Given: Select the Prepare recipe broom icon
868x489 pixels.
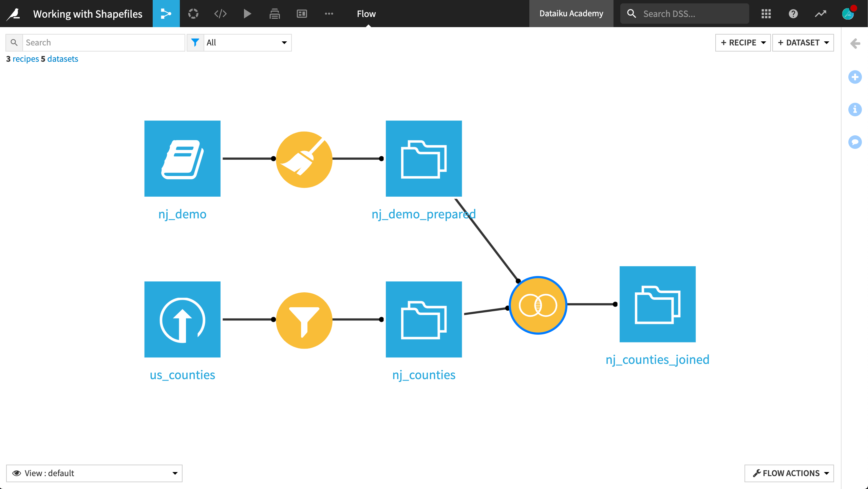Looking at the screenshot, I should click(304, 159).
